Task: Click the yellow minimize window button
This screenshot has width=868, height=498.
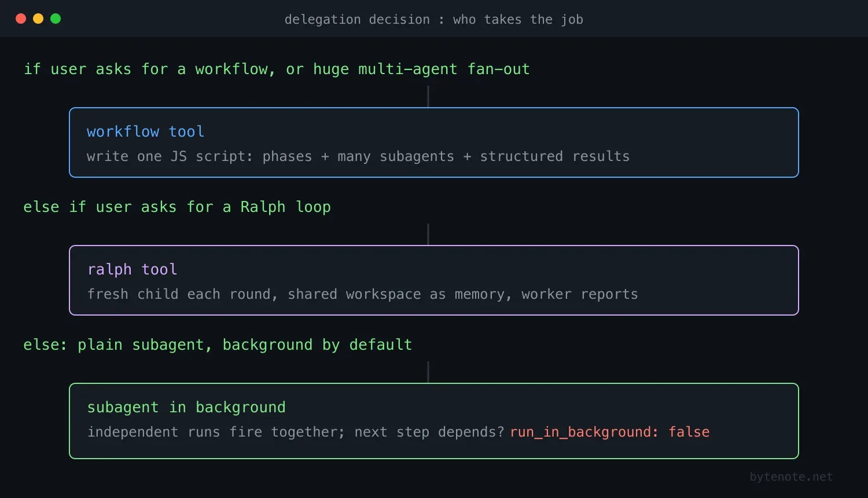Action: pos(38,19)
